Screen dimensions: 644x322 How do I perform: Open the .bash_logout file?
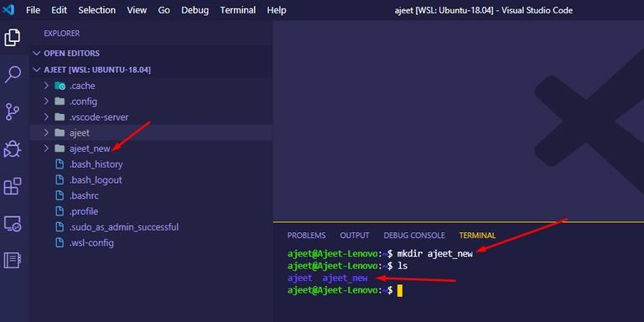(x=96, y=180)
